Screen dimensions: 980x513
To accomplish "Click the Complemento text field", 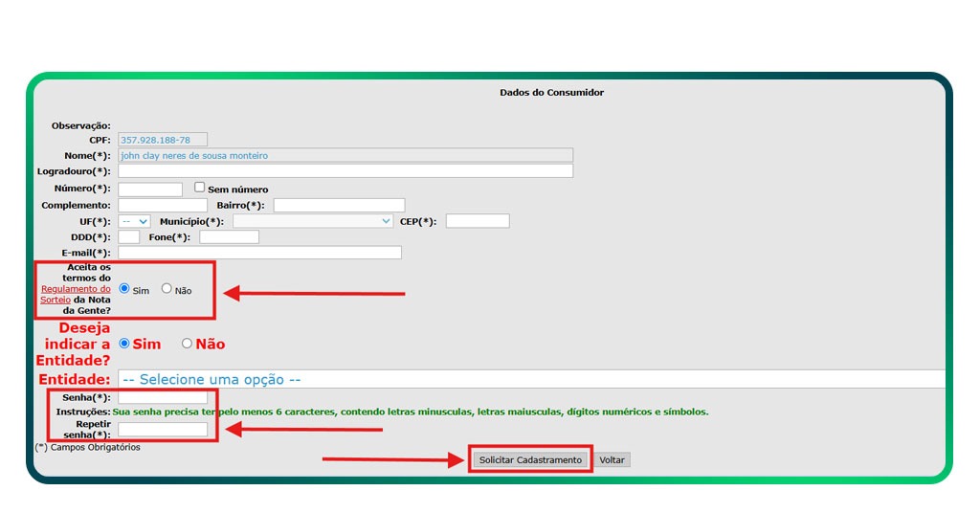I will coord(163,206).
